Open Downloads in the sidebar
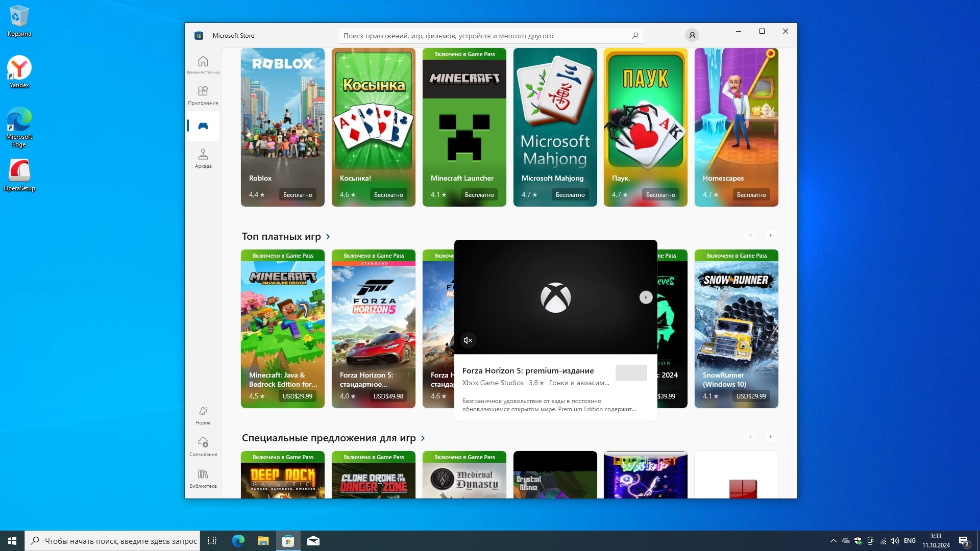 pyautogui.click(x=203, y=446)
